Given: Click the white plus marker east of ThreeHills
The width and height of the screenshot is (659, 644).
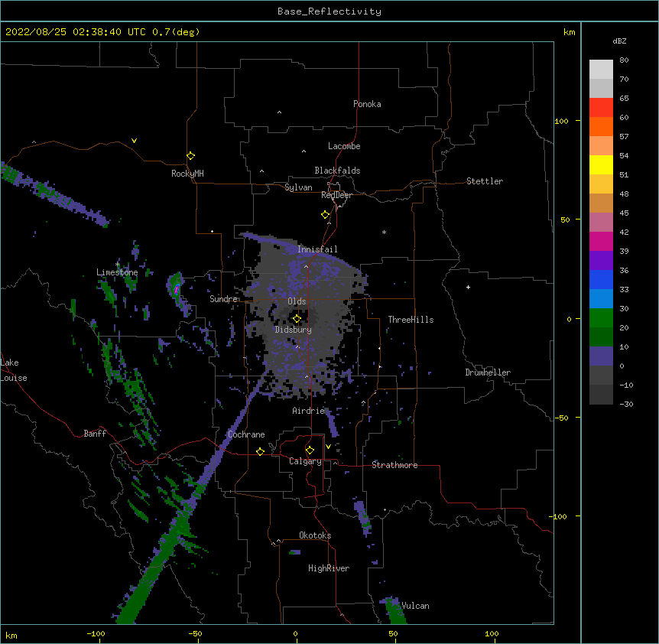Looking at the screenshot, I should pyautogui.click(x=468, y=287).
